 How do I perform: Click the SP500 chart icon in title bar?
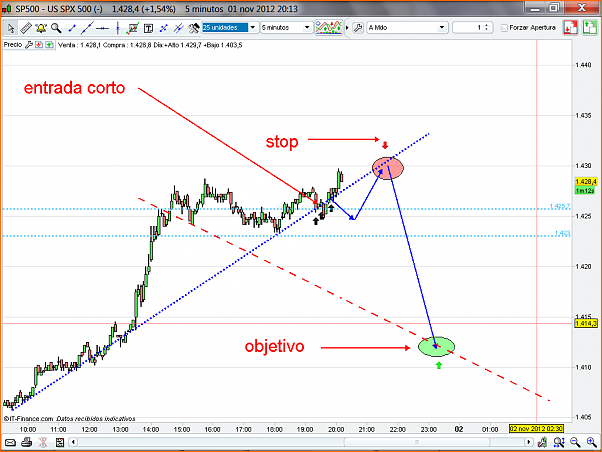7,9
